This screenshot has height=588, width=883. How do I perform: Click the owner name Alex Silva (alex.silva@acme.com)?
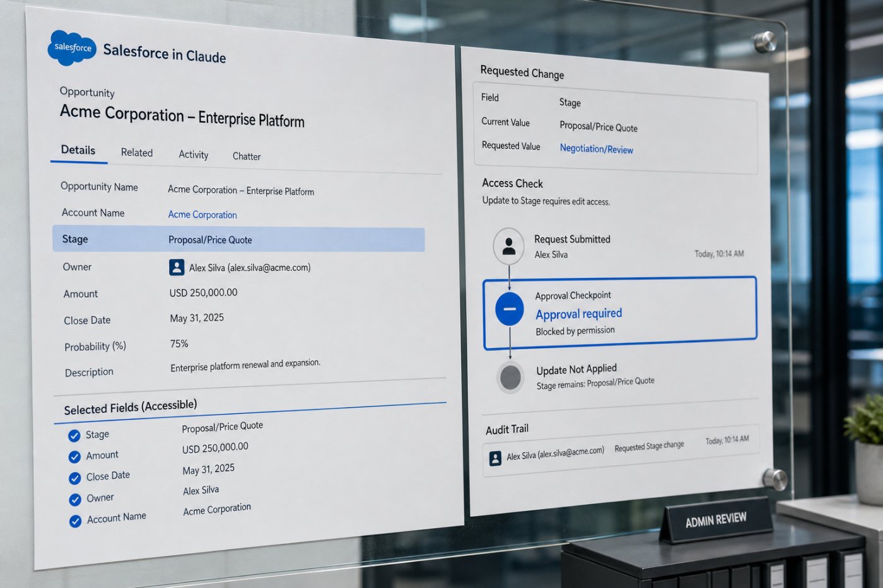(x=250, y=268)
